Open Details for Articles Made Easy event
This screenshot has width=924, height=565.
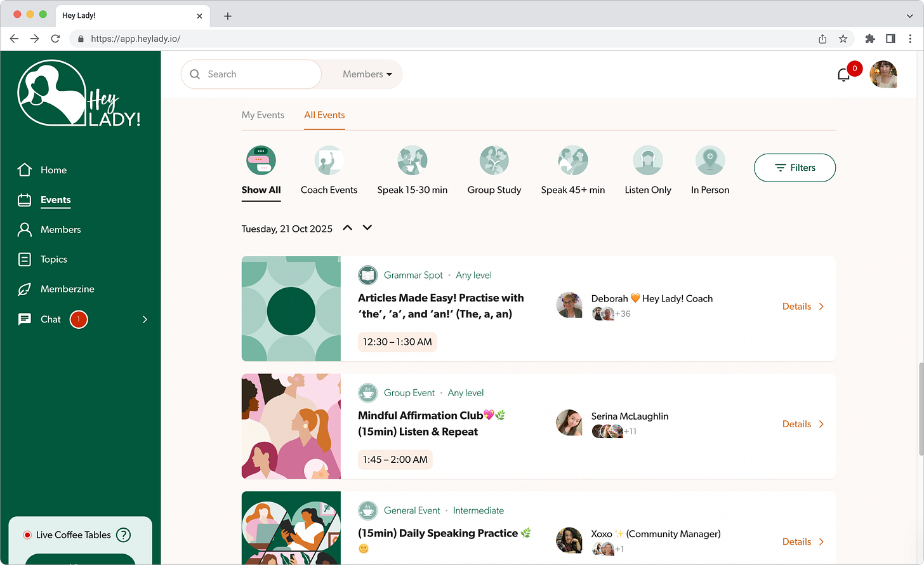coord(803,307)
